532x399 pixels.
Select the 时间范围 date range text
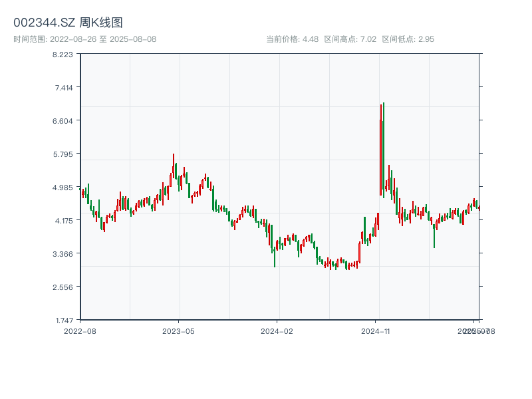(x=84, y=39)
